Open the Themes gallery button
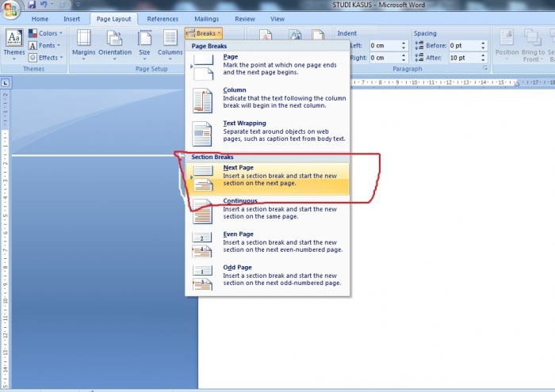This screenshot has width=555, height=392. 14,43
